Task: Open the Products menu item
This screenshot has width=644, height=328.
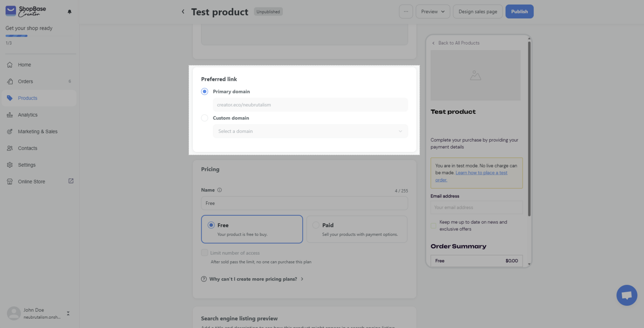Action: (39, 98)
